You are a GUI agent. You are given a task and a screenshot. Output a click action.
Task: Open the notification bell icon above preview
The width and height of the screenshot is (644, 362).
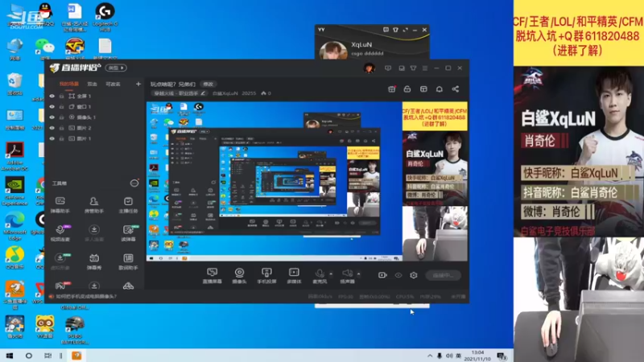[439, 89]
